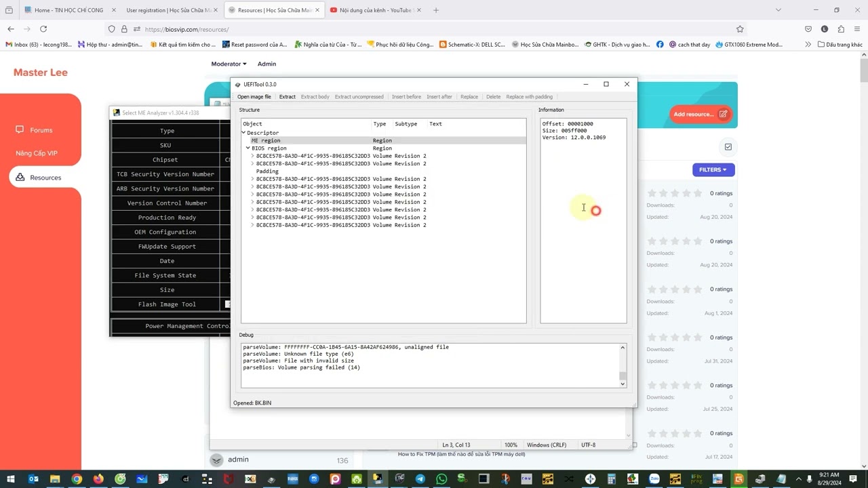Open WhatsApp from the taskbar
The image size is (868, 488).
pyautogui.click(x=442, y=479)
